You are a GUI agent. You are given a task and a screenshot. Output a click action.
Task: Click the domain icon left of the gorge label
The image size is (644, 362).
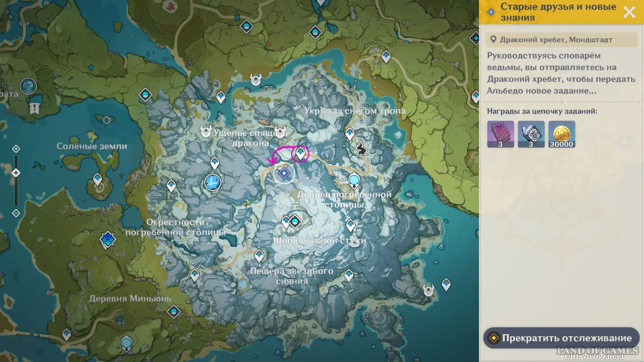(x=206, y=131)
